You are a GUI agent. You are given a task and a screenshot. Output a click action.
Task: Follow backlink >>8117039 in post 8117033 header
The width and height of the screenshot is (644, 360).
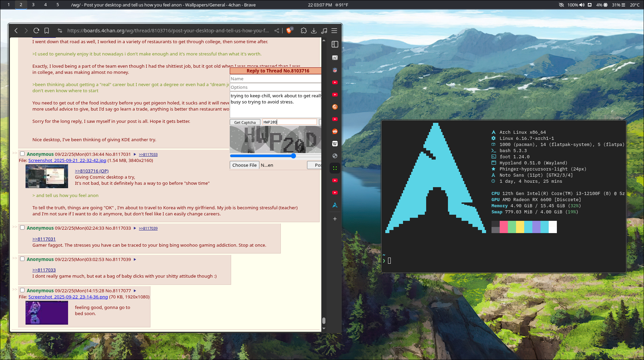[148, 228]
